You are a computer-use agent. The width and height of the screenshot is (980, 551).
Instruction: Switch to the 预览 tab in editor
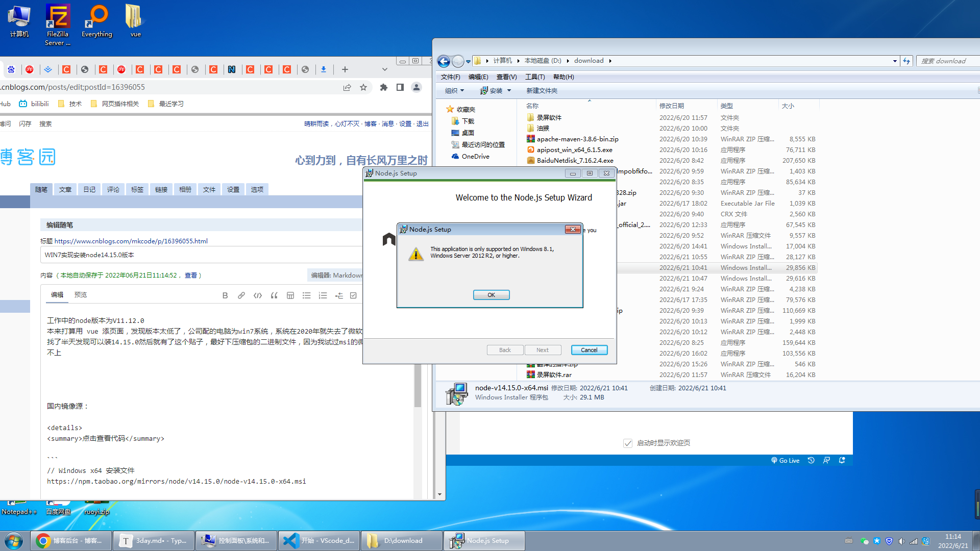coord(81,295)
